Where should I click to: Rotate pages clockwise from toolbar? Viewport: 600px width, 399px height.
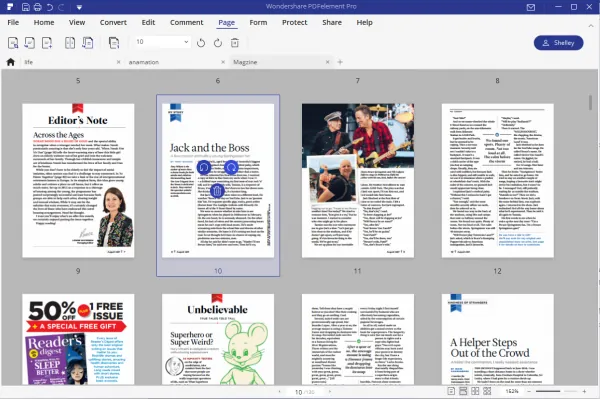[x=218, y=43]
